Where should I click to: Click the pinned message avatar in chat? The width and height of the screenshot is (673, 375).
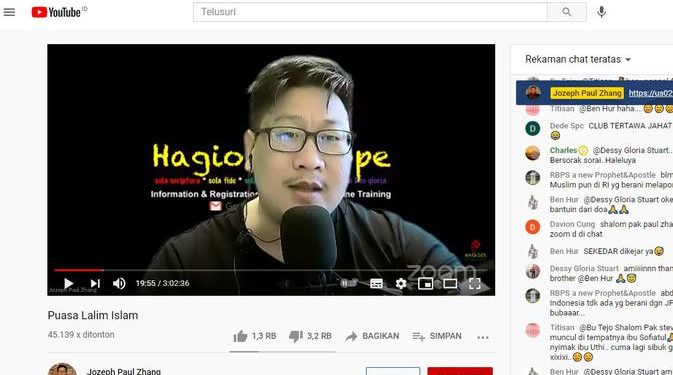coord(533,93)
